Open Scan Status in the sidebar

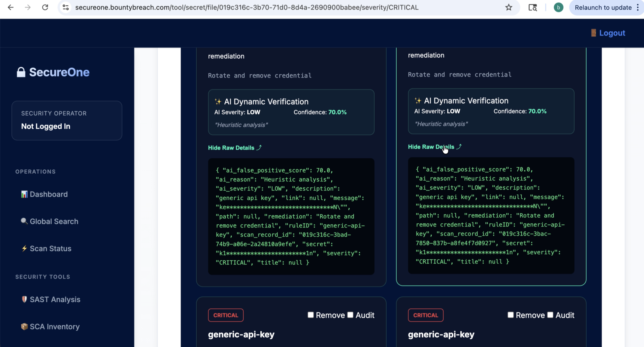point(51,249)
